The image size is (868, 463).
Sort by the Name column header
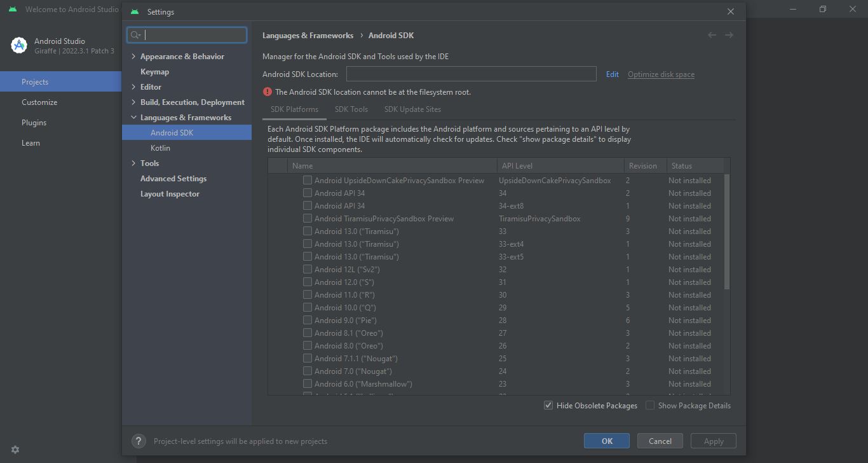point(391,165)
